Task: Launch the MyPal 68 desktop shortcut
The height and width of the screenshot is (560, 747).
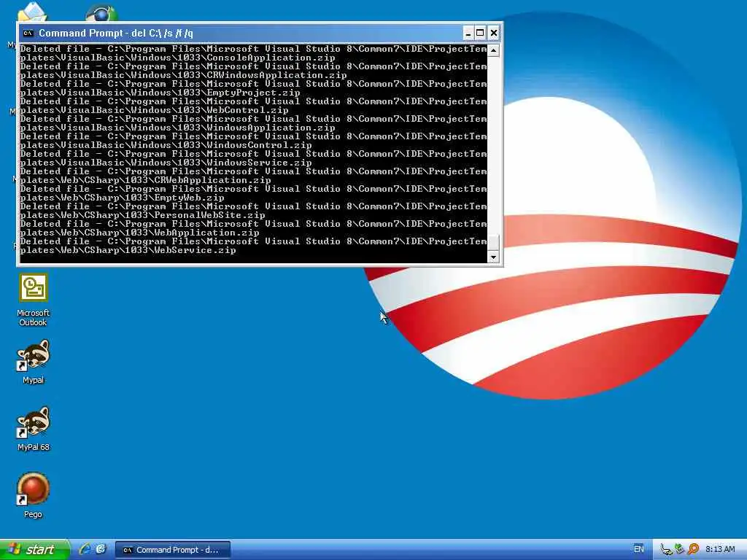Action: [34, 429]
